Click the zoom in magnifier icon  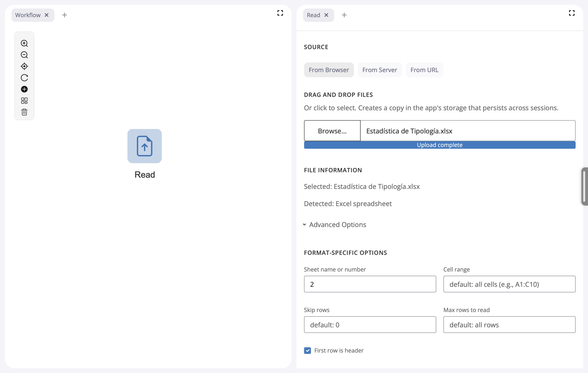(x=24, y=43)
